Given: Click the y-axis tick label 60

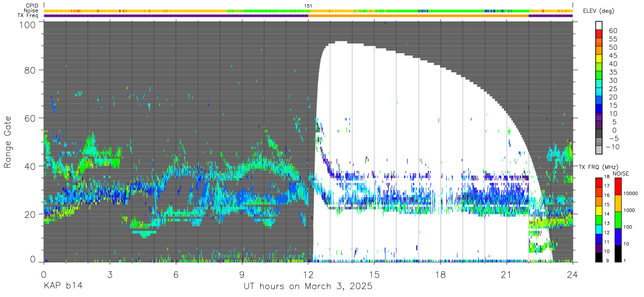Looking at the screenshot, I should click(x=30, y=118).
